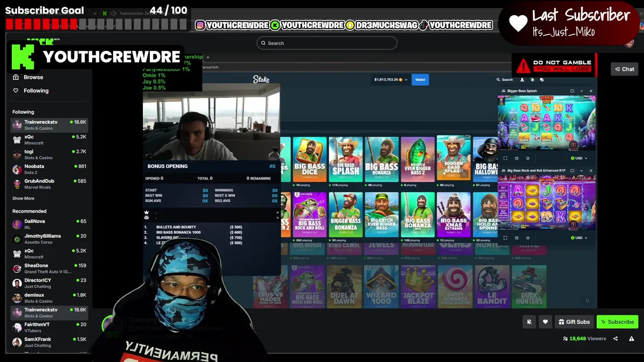Open Noobata Dota 2 channel
This screenshot has height=362, width=644.
coord(49,169)
